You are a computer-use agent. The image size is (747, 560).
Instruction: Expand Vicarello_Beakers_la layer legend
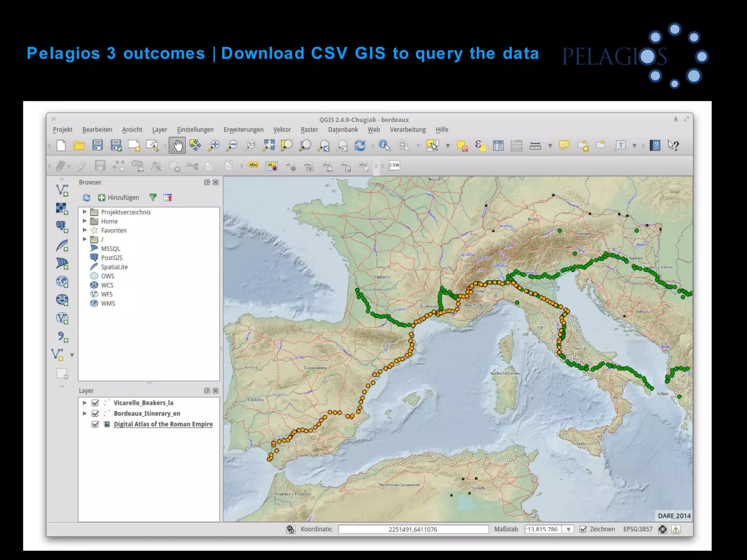tap(85, 403)
